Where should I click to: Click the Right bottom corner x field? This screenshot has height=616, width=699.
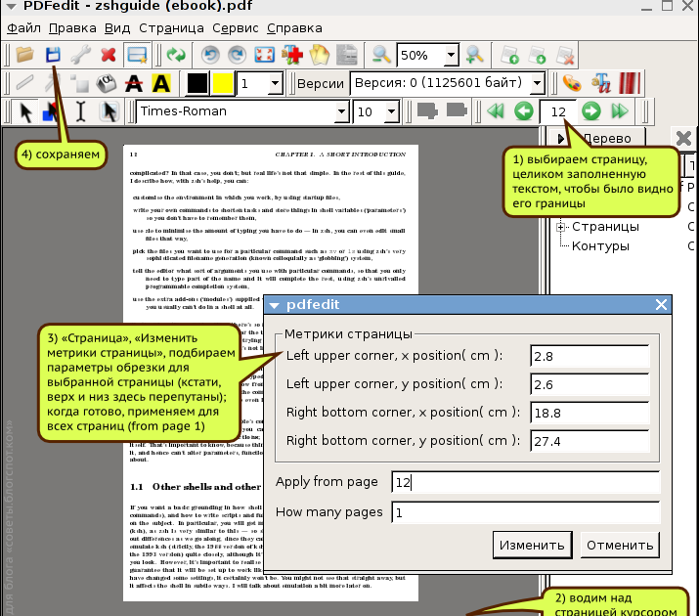pyautogui.click(x=590, y=413)
